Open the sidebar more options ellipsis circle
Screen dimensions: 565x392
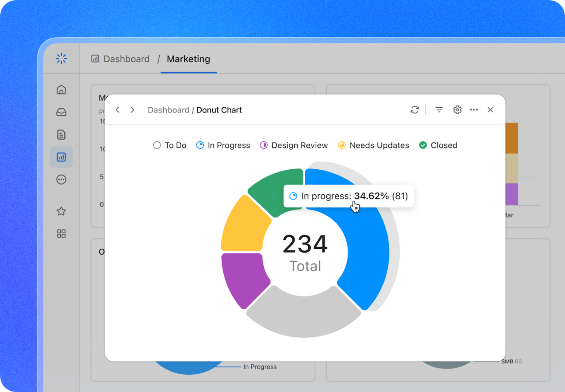click(x=61, y=180)
